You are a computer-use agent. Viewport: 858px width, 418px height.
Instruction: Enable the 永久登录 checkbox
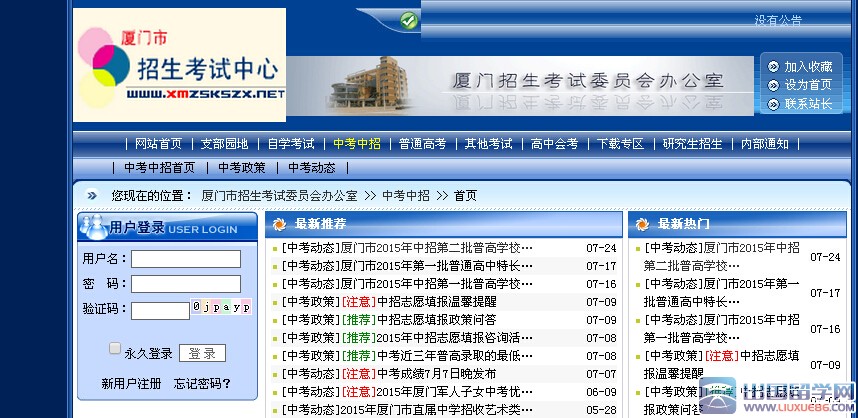[115, 349]
